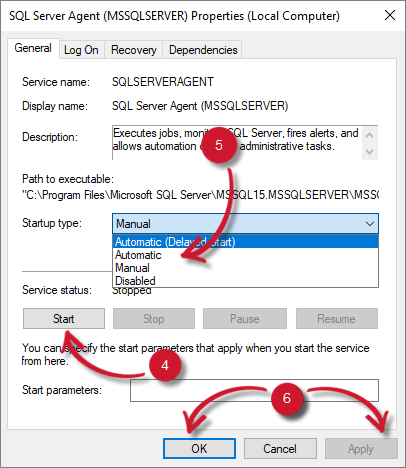Choose Manual from the startup list
This screenshot has height=468, width=406.
click(245, 268)
